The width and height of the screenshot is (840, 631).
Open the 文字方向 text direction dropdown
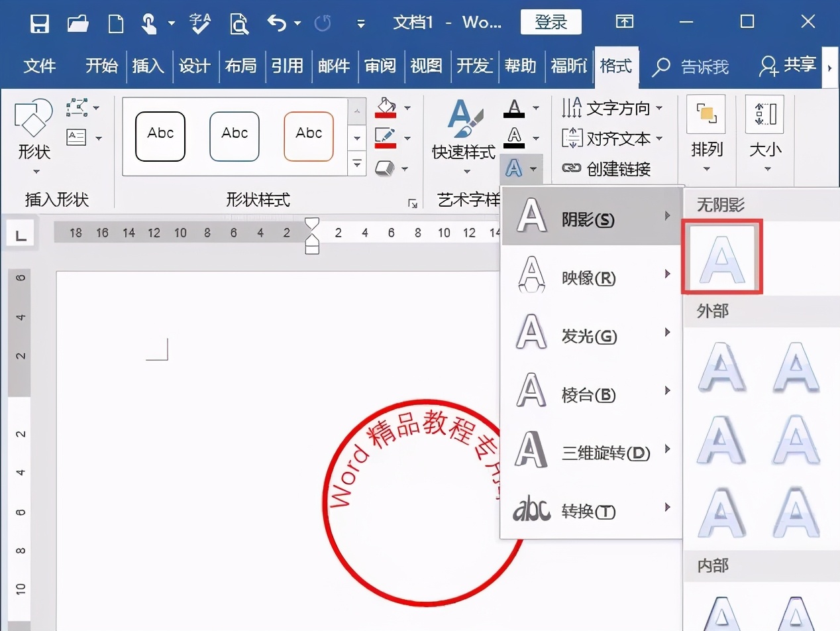(612, 107)
